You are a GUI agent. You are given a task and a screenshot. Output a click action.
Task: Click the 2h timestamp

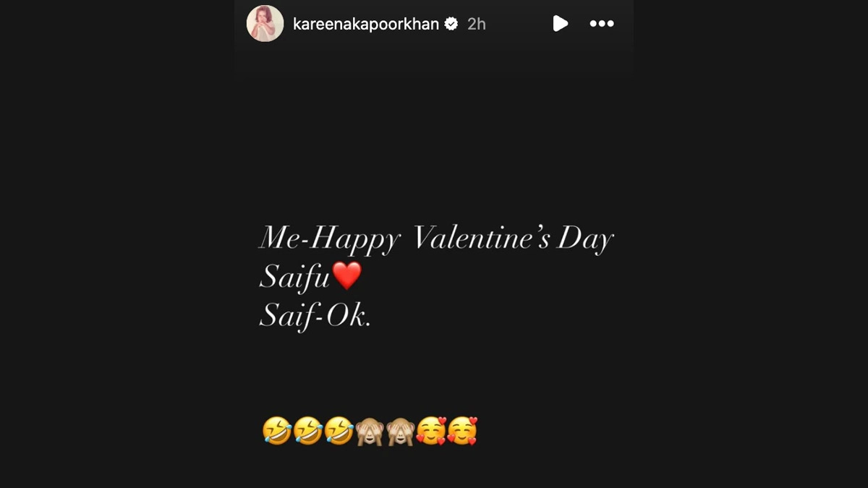(477, 24)
